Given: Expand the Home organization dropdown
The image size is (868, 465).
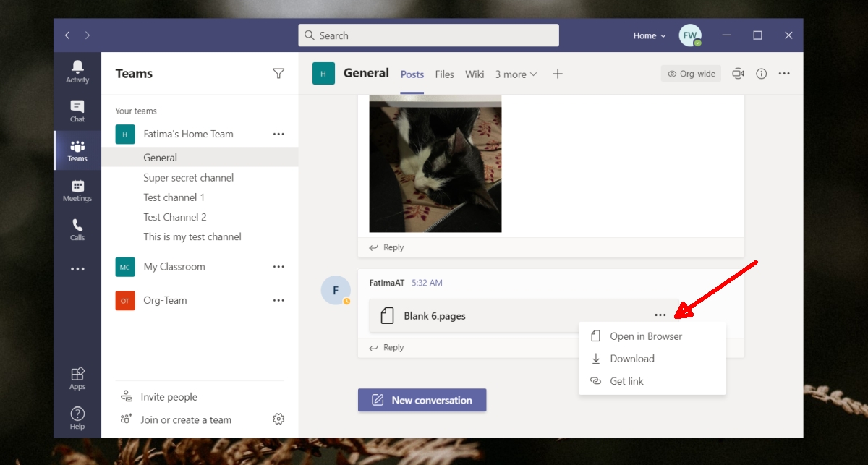Looking at the screenshot, I should click(x=650, y=35).
